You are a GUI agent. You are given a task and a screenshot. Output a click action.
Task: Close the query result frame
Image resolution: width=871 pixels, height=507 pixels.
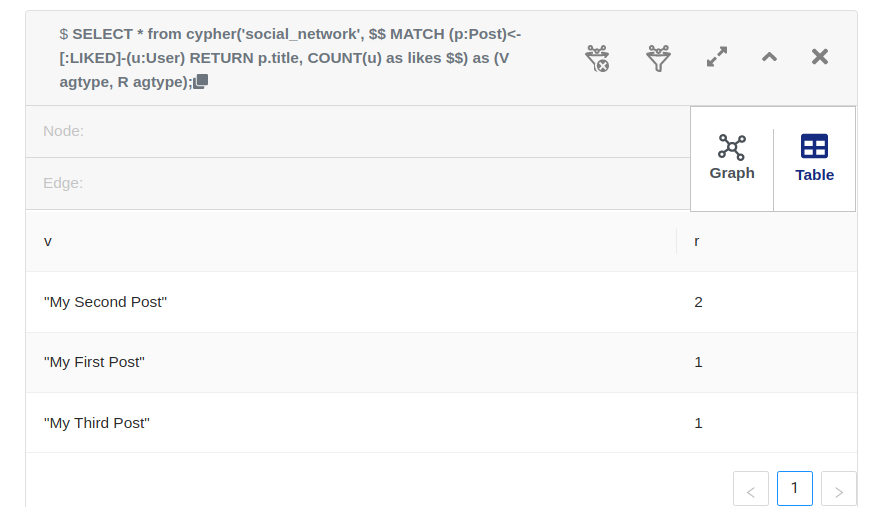pyautogui.click(x=820, y=57)
